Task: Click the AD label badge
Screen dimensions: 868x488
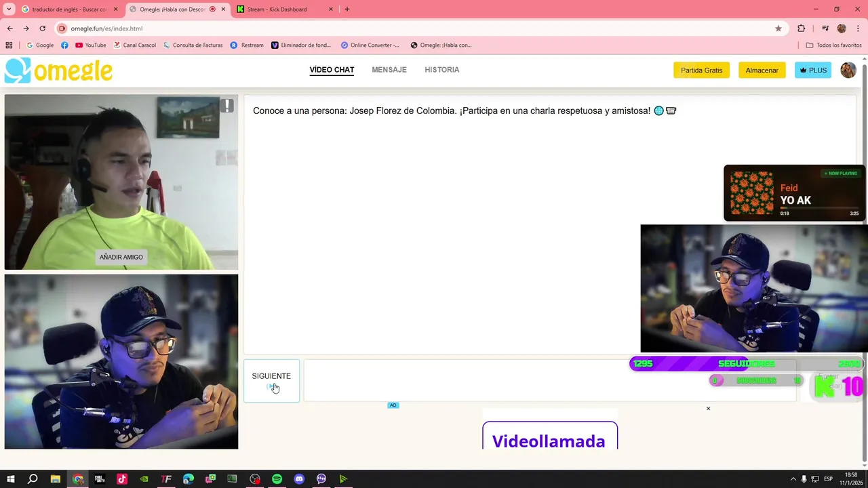Action: click(x=393, y=405)
